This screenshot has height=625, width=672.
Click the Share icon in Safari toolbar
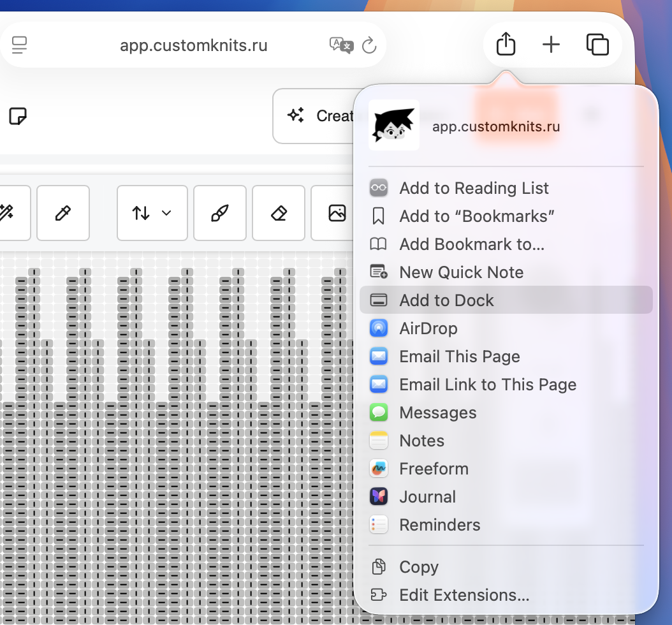tap(506, 45)
